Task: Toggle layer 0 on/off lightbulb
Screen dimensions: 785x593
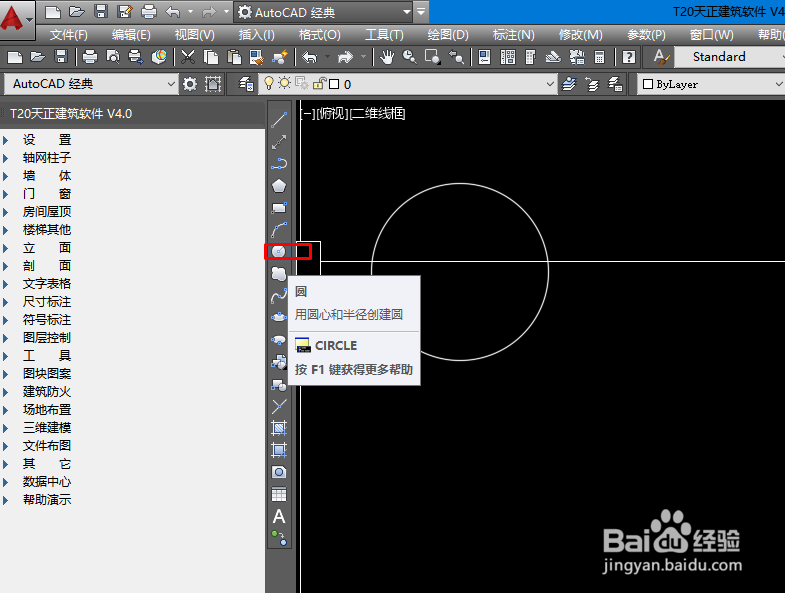Action: tap(269, 83)
